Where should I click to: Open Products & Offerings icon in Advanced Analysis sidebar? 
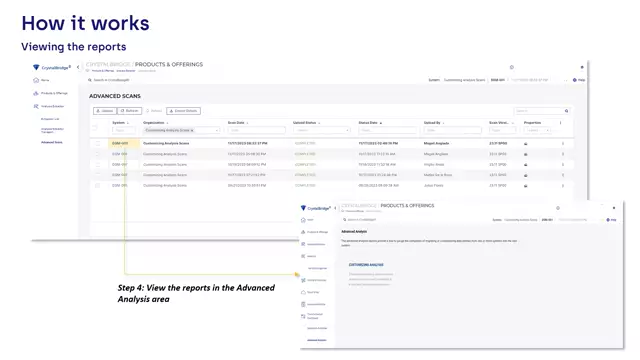click(x=303, y=232)
